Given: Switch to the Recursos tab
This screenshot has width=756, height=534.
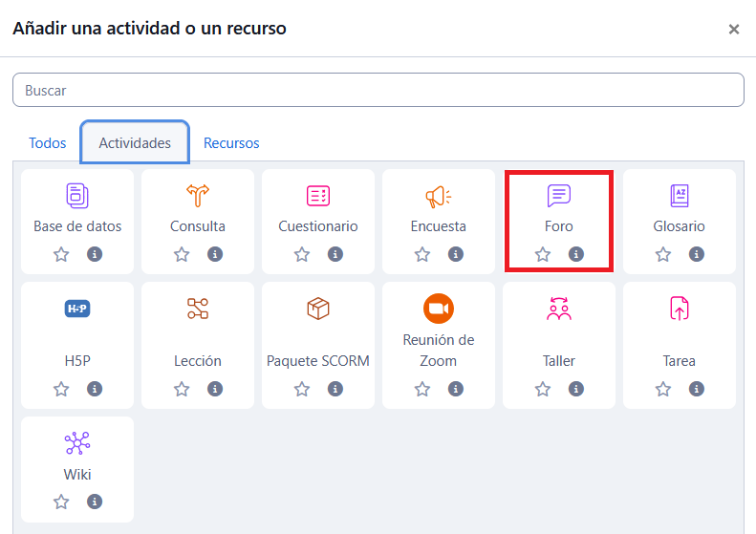Looking at the screenshot, I should [231, 143].
